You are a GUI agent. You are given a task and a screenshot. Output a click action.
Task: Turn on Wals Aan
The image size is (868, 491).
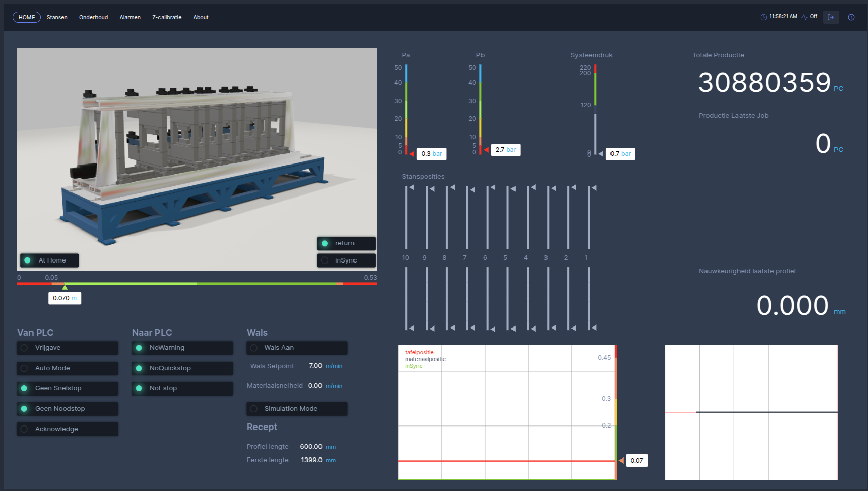click(297, 348)
